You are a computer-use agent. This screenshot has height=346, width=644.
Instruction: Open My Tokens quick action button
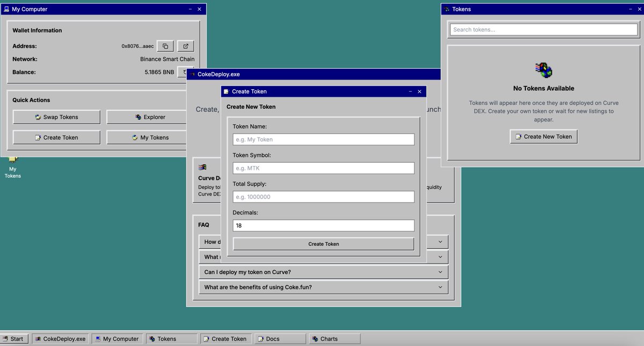pyautogui.click(x=147, y=138)
